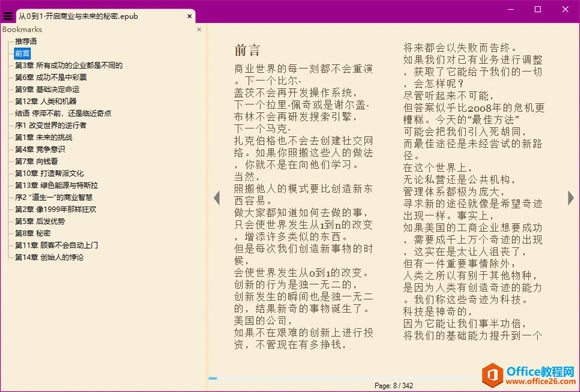Jump to 第8章 秘密
Viewport: 580px width, 392px height.
click(33, 233)
